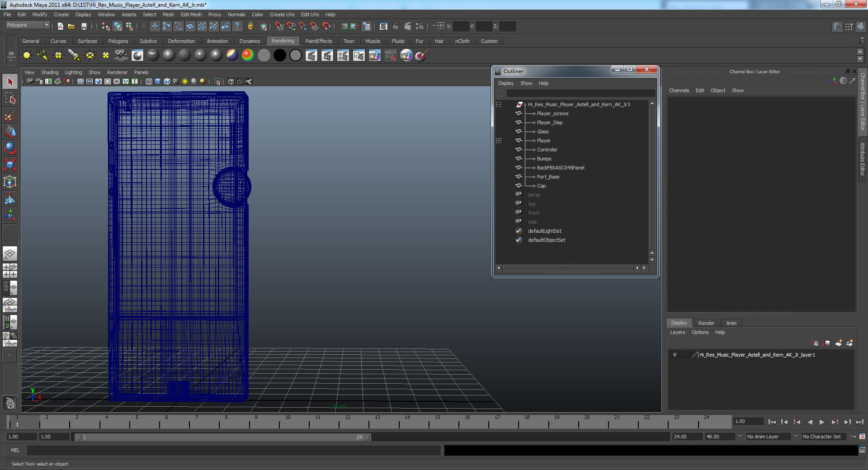Open layer editor Options menu
The image size is (868, 470).
(x=700, y=332)
